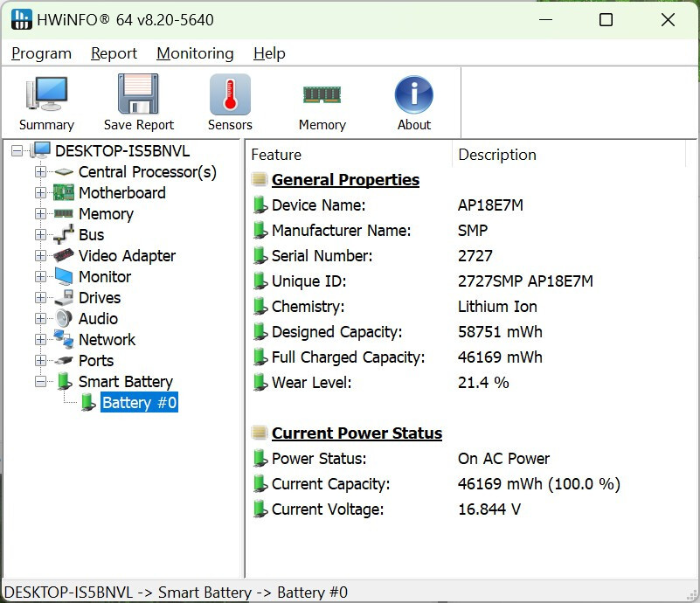Click the General Properties section icon
The width and height of the screenshot is (700, 603).
click(260, 179)
